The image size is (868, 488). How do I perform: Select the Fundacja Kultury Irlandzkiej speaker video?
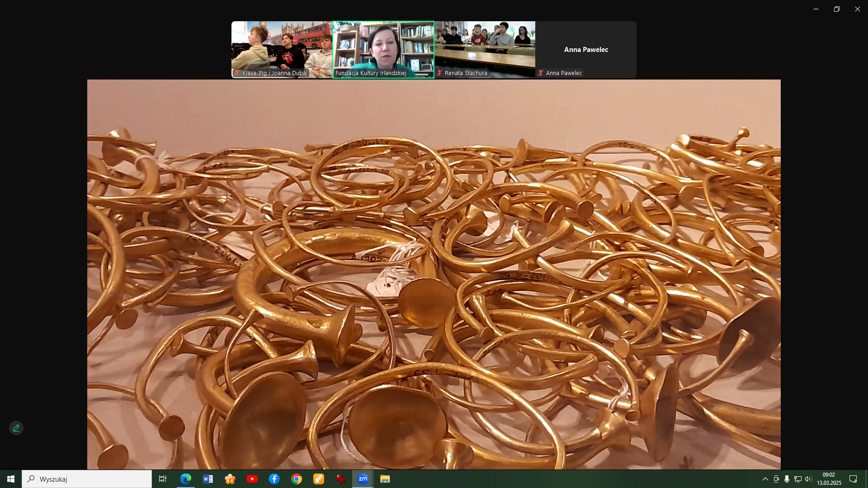click(x=383, y=49)
